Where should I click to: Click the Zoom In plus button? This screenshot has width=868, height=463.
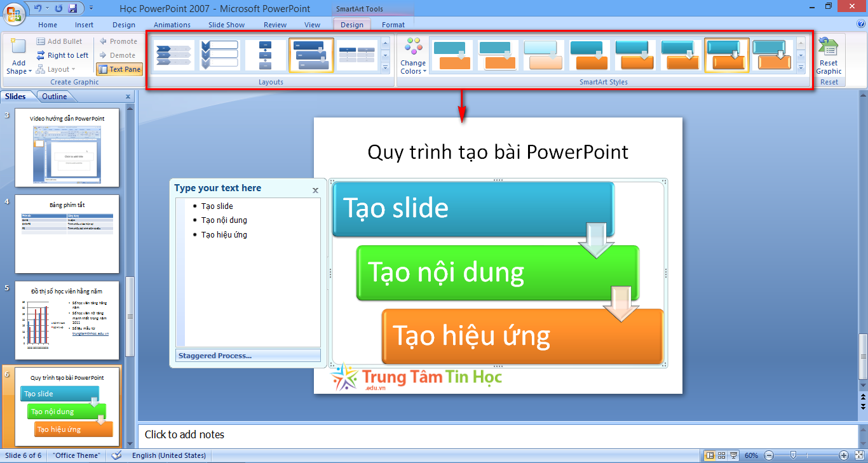pos(844,455)
